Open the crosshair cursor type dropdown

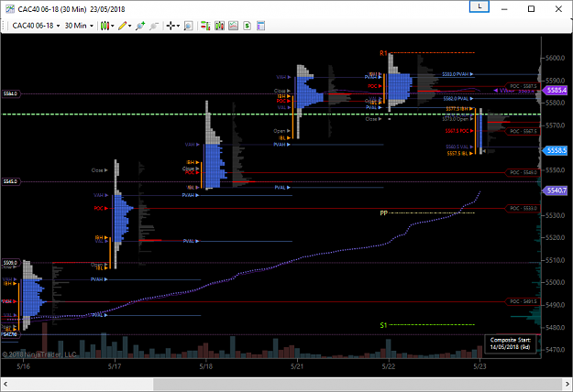(172, 26)
